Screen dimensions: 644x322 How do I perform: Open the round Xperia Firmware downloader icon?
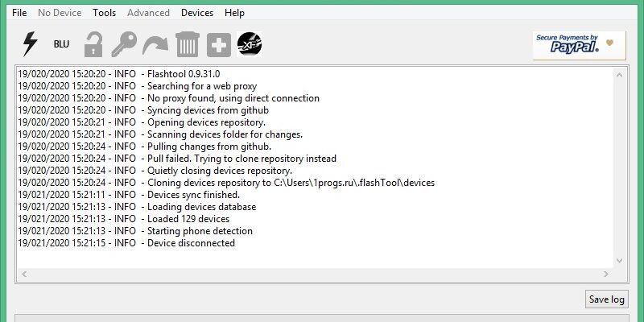click(x=250, y=44)
